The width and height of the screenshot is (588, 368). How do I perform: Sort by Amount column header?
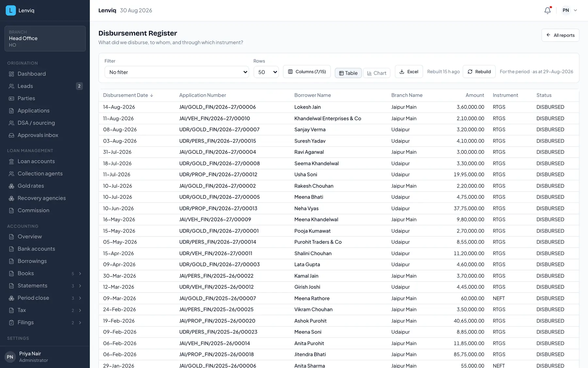tap(475, 95)
